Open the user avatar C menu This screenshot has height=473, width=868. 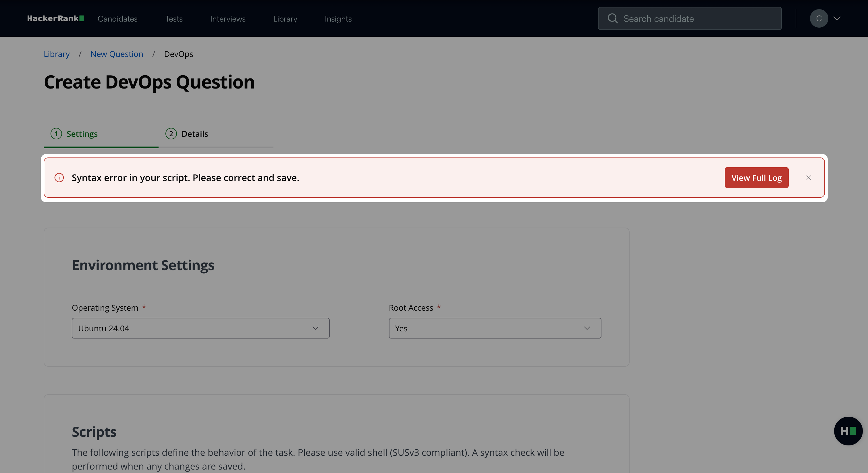pos(819,19)
